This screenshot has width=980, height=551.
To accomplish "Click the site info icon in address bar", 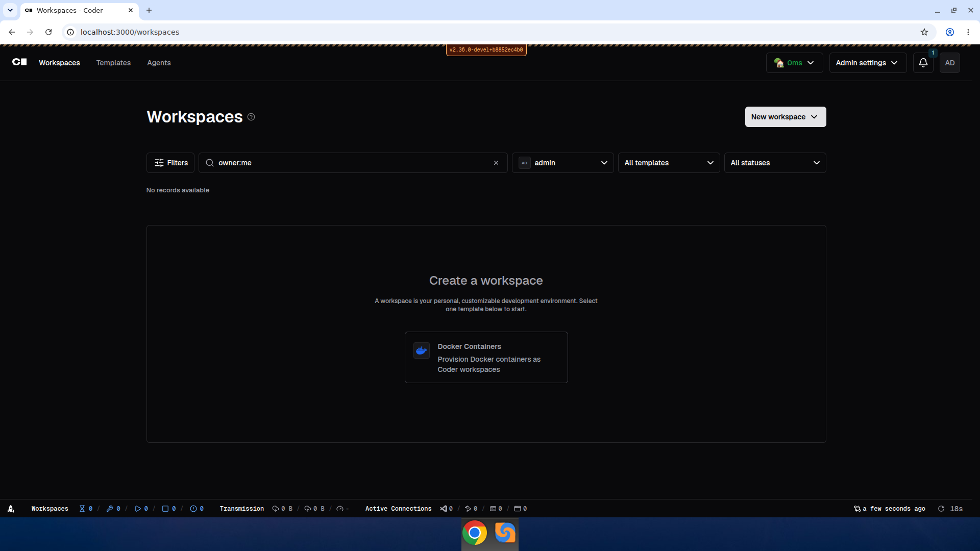I will (70, 32).
